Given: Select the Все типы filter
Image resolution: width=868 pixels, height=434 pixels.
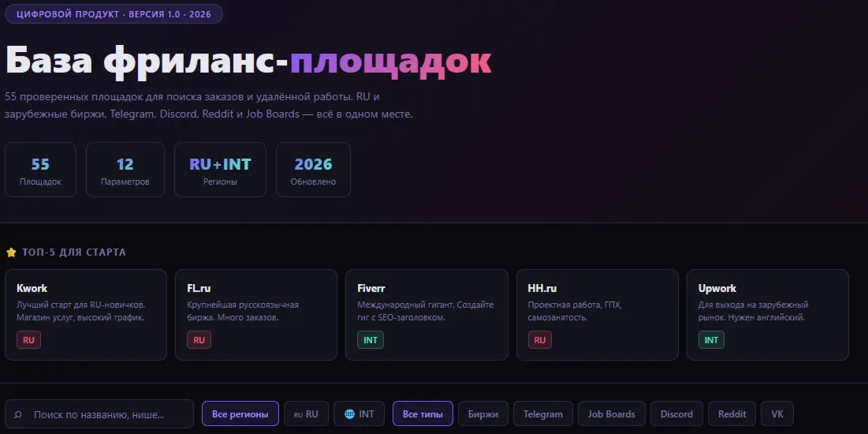Looking at the screenshot, I should pyautogui.click(x=423, y=414).
